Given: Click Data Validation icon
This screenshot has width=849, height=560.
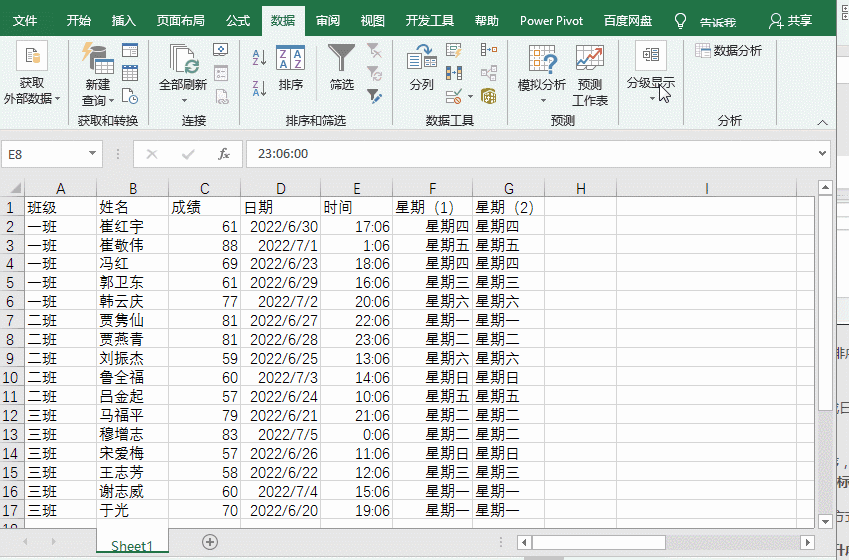Looking at the screenshot, I should pos(454,97).
